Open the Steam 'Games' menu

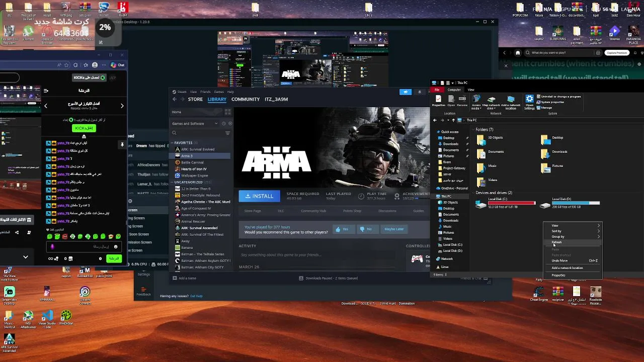219,92
